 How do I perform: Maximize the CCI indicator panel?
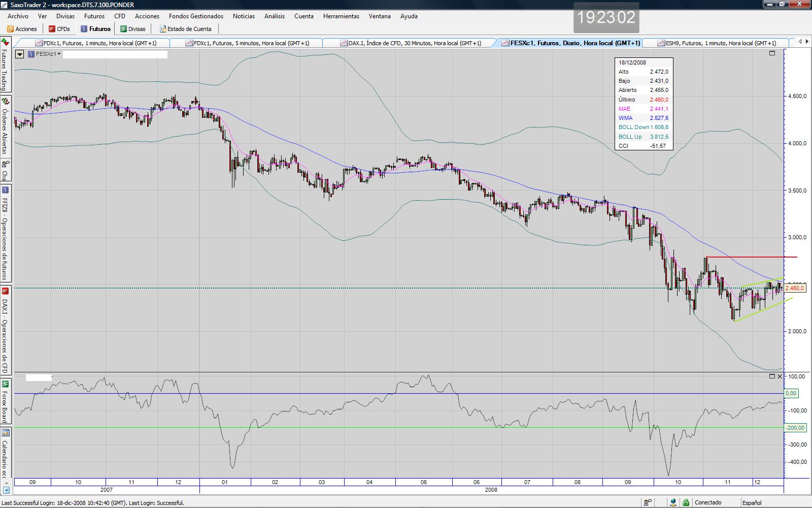click(x=772, y=376)
